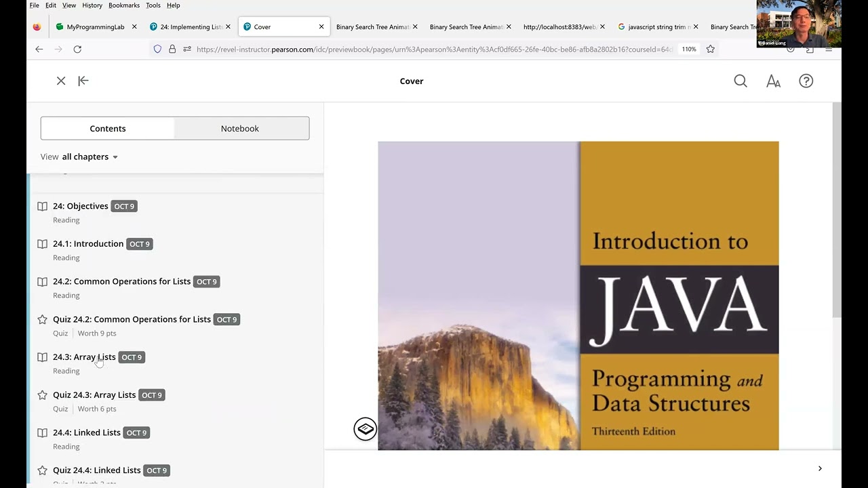The image size is (868, 488).
Task: Open the book search magnifier
Action: [741, 81]
